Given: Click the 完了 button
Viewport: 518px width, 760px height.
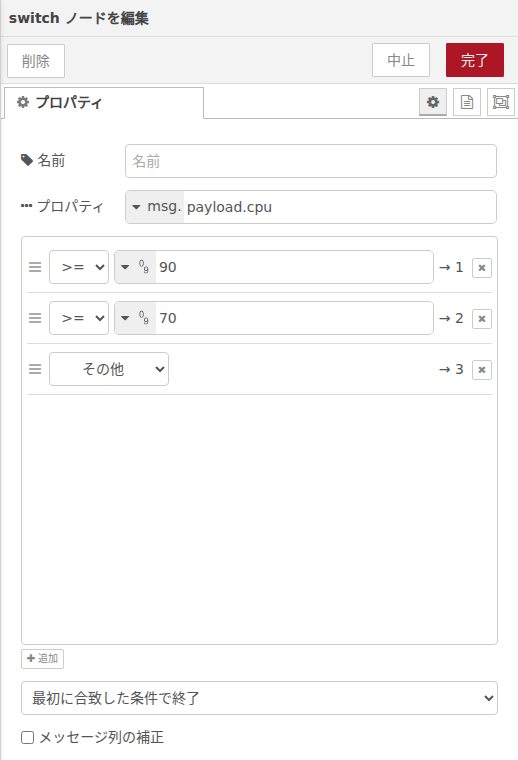Looking at the screenshot, I should pyautogui.click(x=475, y=60).
